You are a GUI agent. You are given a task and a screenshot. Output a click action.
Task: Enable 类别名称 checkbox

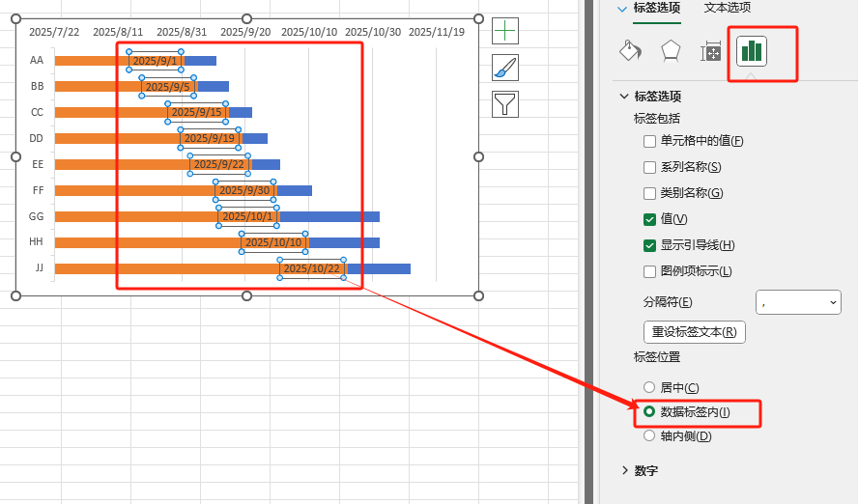pos(649,193)
